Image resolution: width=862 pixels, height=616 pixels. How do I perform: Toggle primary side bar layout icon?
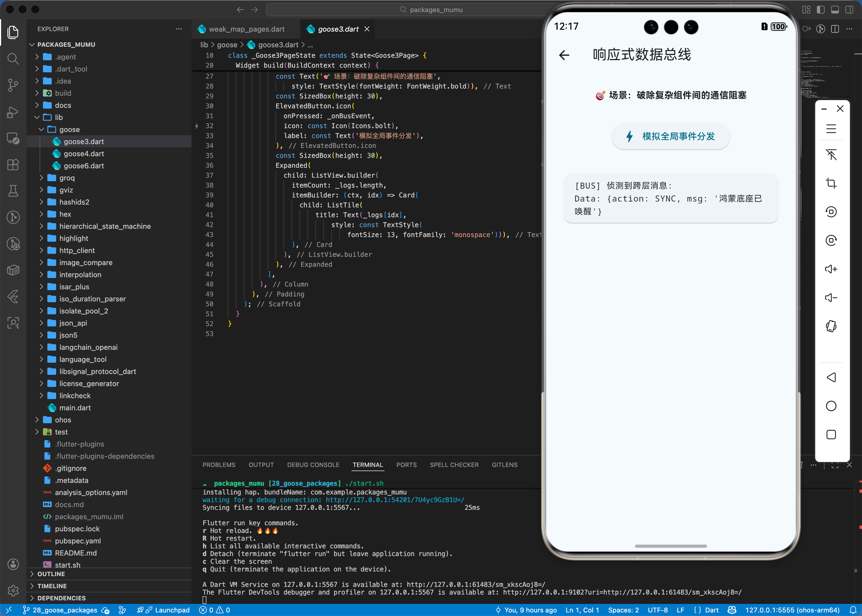[x=821, y=9]
